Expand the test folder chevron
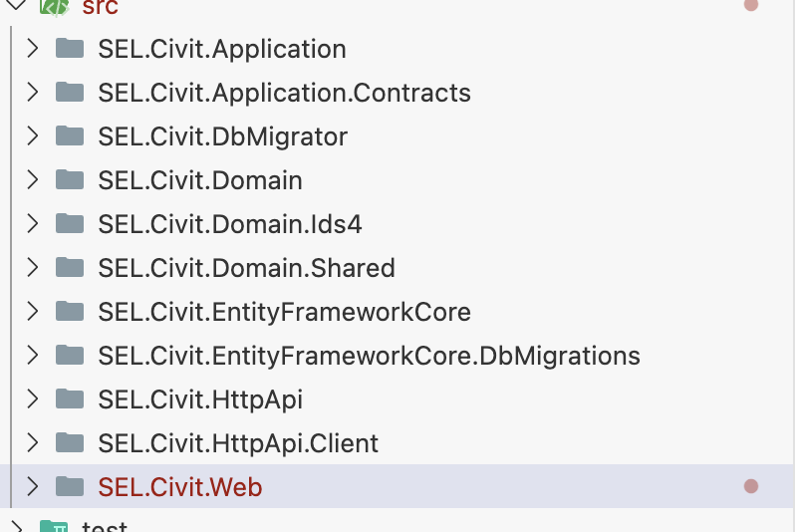Screen dimensions: 799x532 click(15, 526)
